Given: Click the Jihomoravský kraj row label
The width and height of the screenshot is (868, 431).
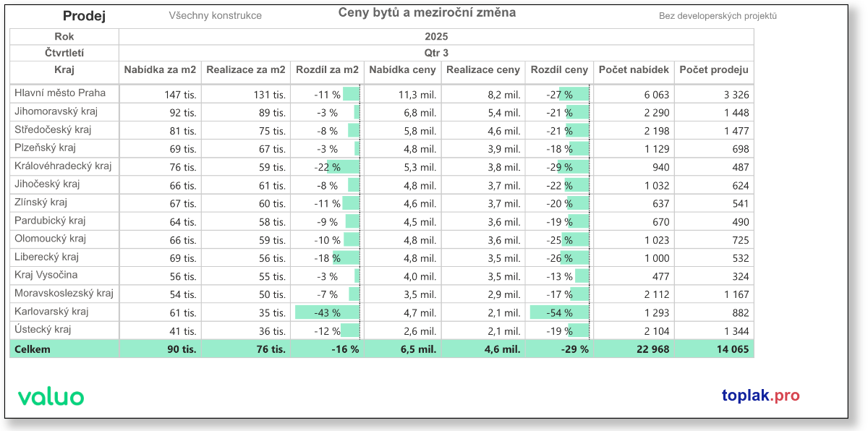Looking at the screenshot, I should (x=56, y=111).
